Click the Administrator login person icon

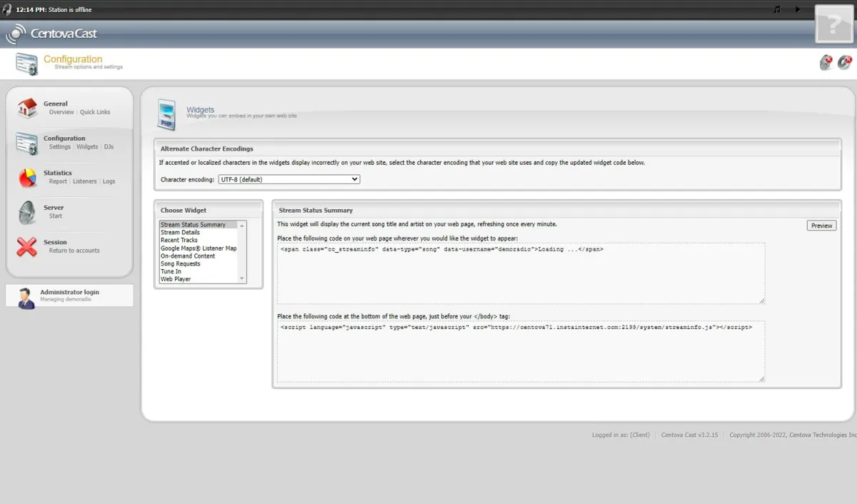pos(26,298)
